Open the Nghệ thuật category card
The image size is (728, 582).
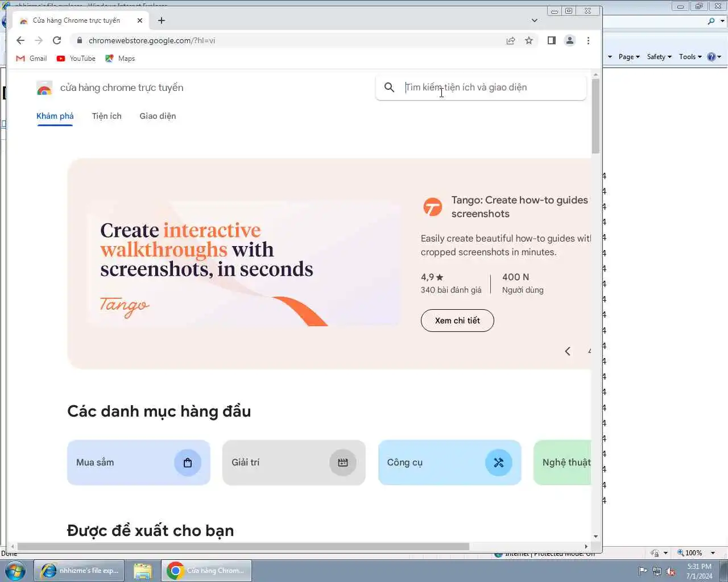562,463
